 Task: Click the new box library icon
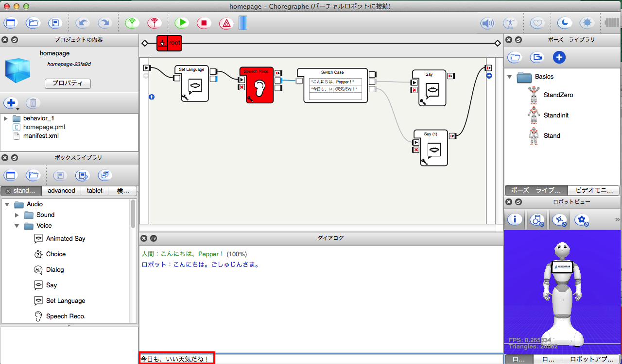11,175
